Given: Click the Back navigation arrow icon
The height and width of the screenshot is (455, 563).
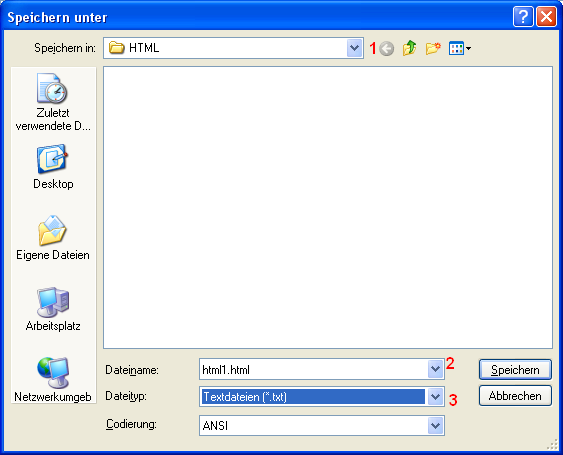Looking at the screenshot, I should pyautogui.click(x=387, y=48).
